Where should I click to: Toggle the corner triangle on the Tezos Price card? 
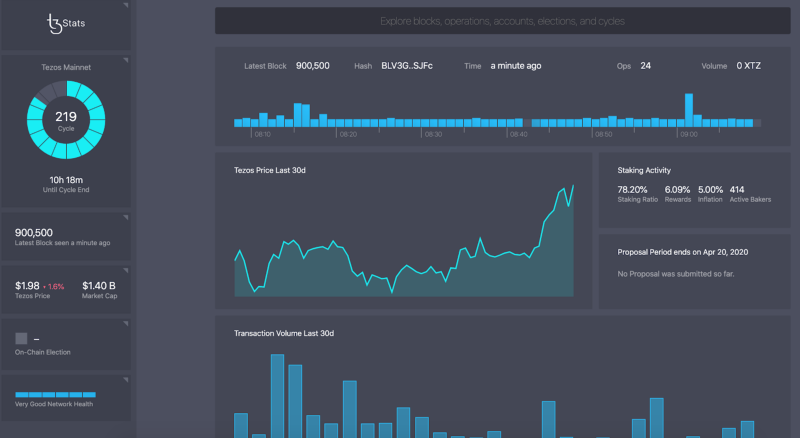tap(126, 271)
